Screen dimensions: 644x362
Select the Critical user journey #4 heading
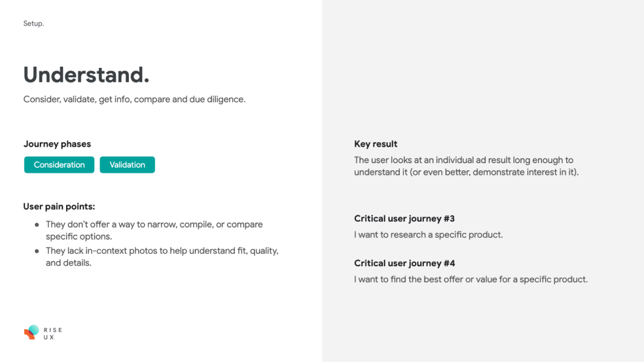pyautogui.click(x=405, y=264)
